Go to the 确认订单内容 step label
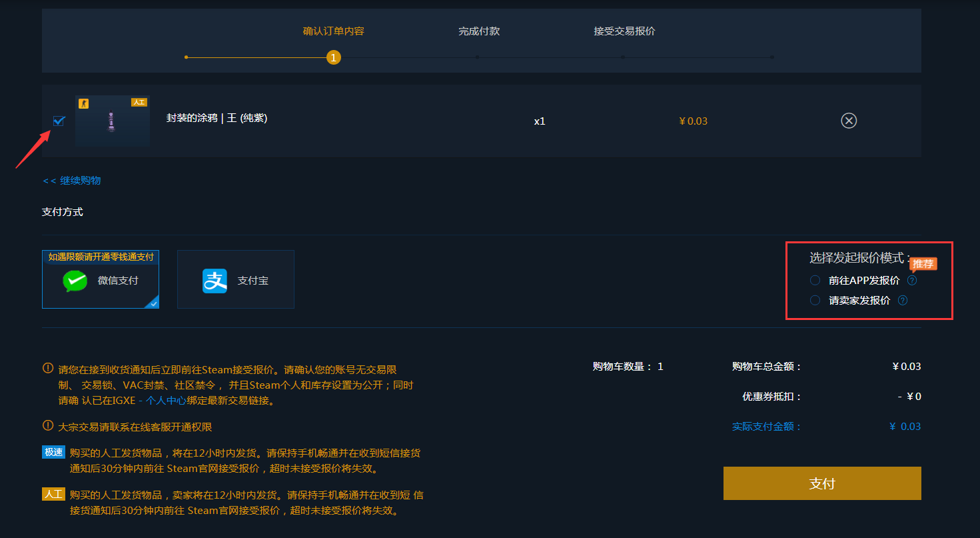Viewport: 980px width, 538px height. (x=333, y=31)
